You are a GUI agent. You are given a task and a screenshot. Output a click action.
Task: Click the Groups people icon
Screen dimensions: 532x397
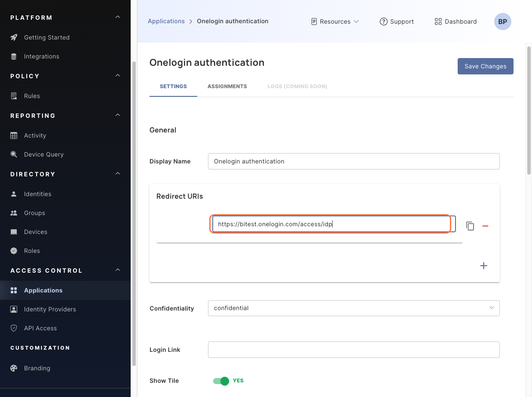(14, 213)
